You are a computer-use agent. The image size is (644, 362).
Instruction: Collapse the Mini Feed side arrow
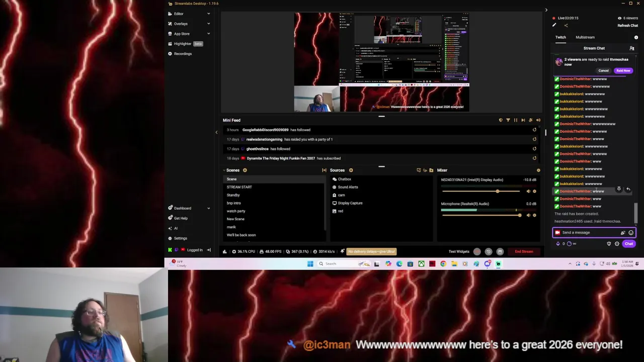(216, 132)
